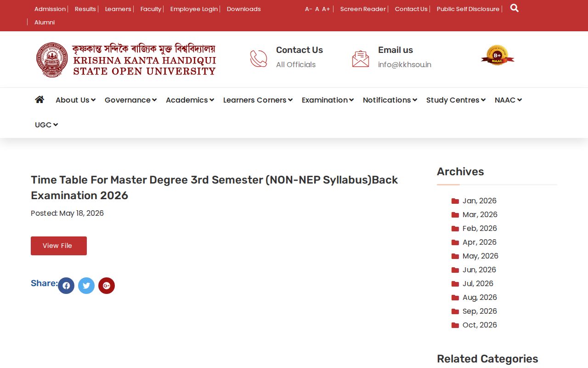The height and width of the screenshot is (368, 588).
Task: Open the Results link
Action: 85,9
